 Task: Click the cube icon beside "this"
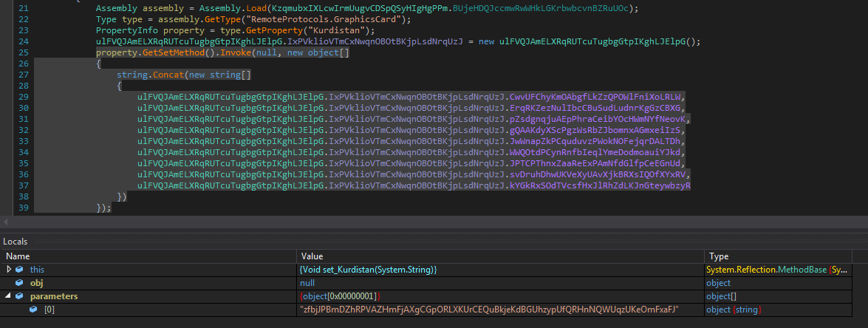pos(19,270)
